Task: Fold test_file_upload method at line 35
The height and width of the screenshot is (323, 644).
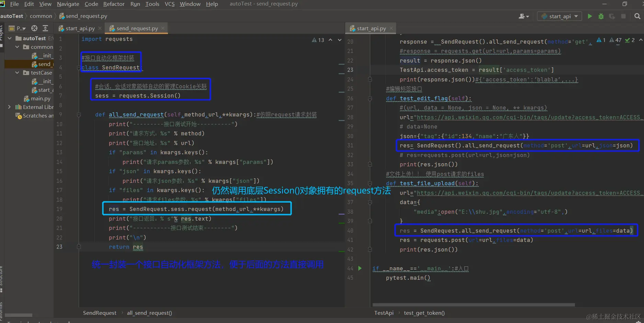Action: (x=370, y=183)
